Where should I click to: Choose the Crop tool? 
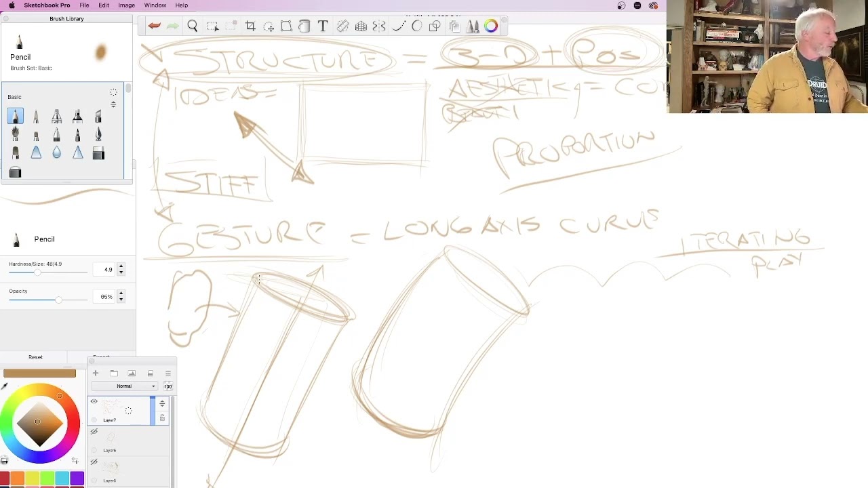click(250, 26)
